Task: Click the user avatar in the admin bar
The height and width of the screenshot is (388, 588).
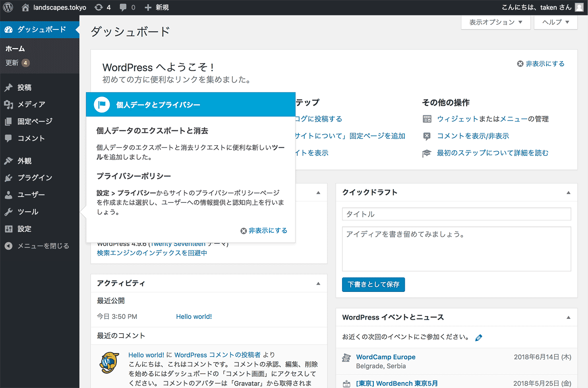Action: click(x=579, y=8)
